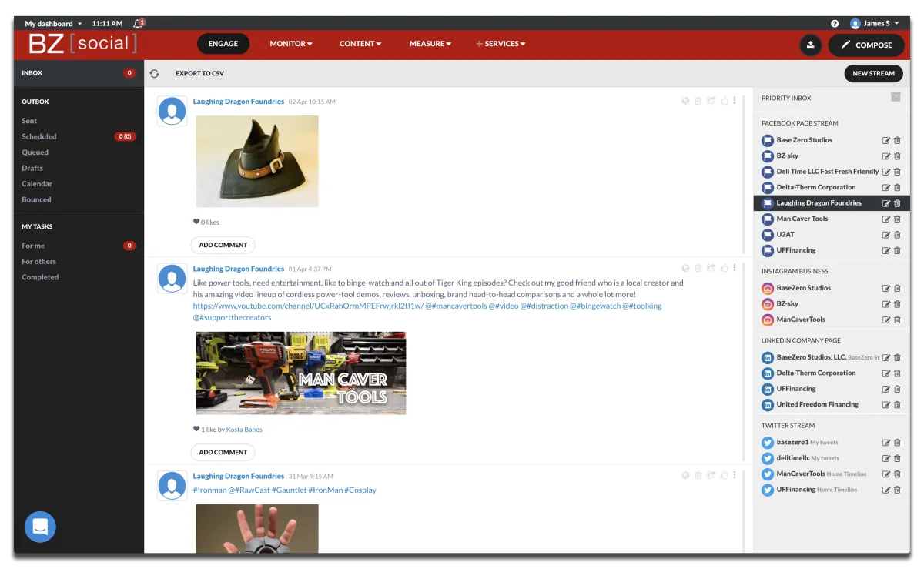
Task: Delete the United Freedom Financing stream
Action: point(898,405)
